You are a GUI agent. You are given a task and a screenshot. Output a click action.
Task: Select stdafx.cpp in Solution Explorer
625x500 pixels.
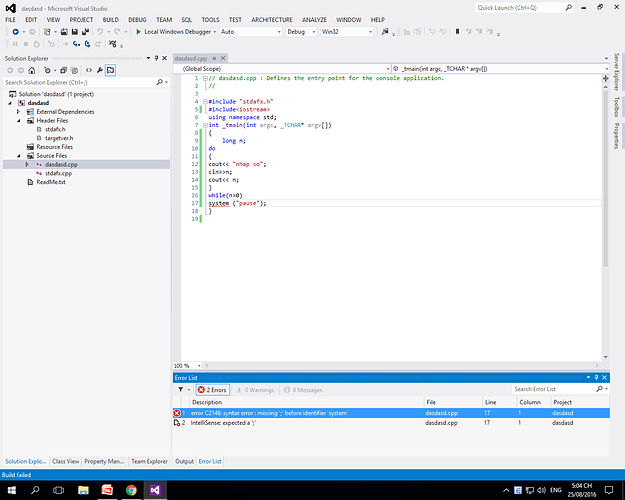pos(58,173)
